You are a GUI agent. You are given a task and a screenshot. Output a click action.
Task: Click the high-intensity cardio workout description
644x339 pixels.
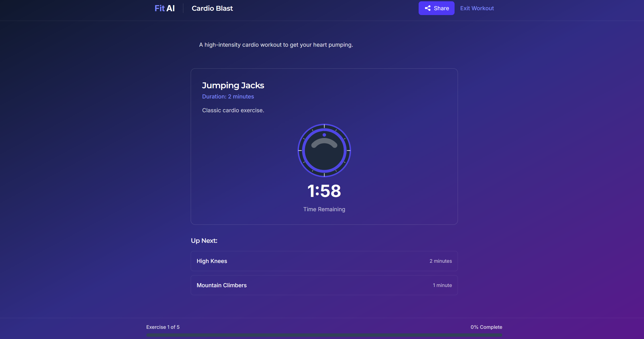276,45
